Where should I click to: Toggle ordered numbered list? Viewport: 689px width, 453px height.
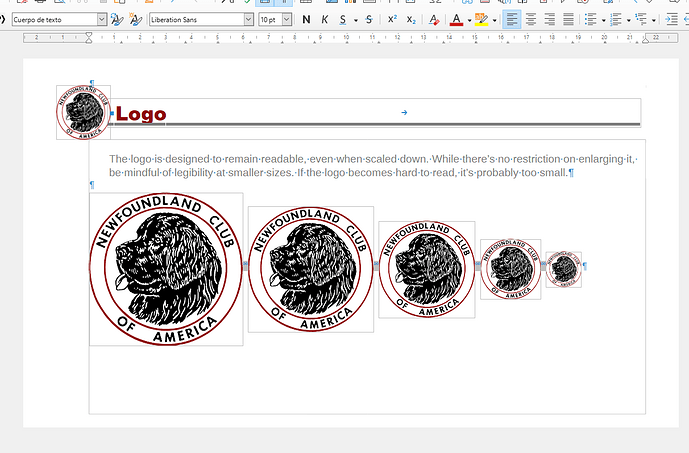point(617,19)
